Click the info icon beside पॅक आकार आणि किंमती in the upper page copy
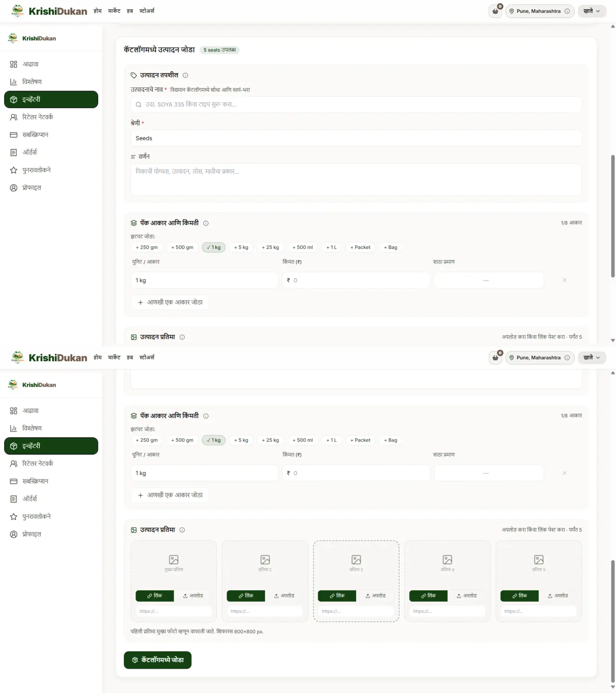This screenshot has height=693, width=616. click(x=206, y=223)
